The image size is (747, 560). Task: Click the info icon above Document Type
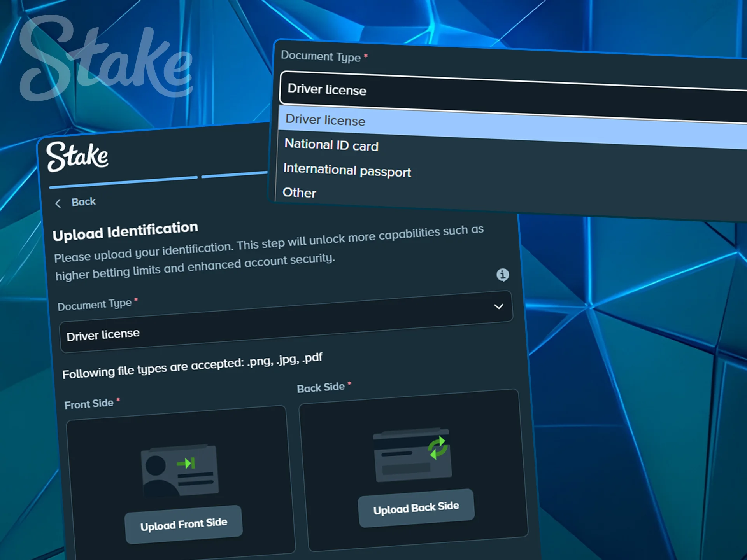502,275
